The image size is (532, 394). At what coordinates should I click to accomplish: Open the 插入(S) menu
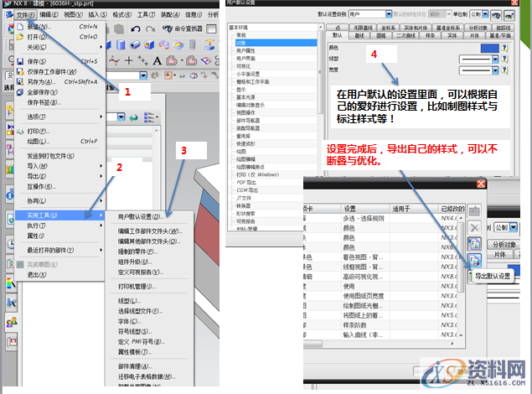[98, 14]
